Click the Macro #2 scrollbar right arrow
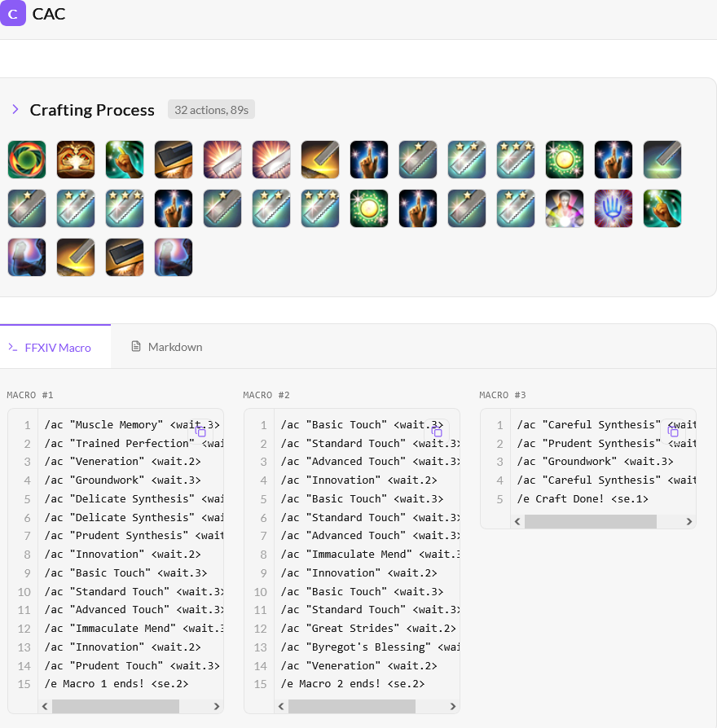Viewport: 717px width, 728px height. 453,706
